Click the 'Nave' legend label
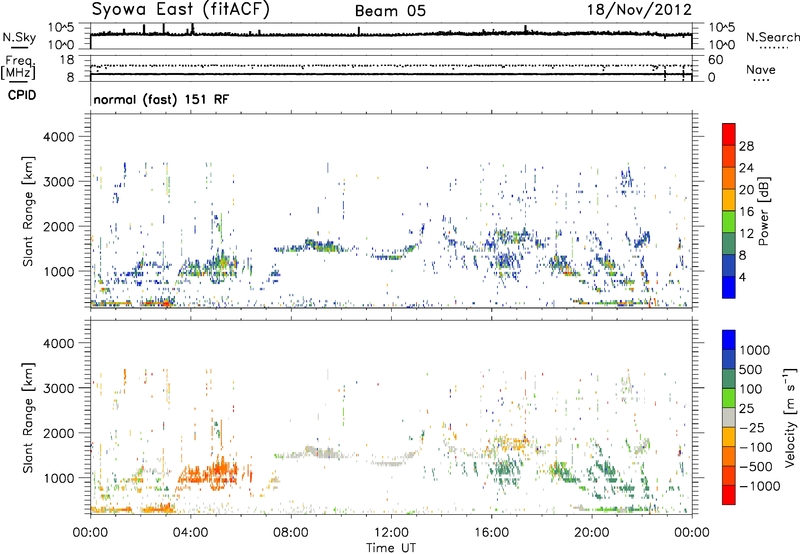Image resolution: width=800 pixels, height=554 pixels. (761, 69)
